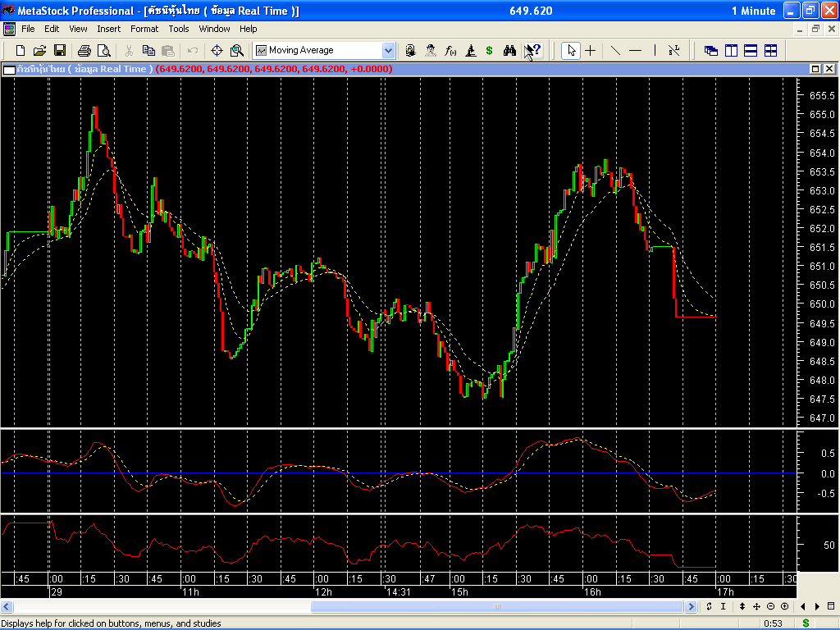Click the right triangle arrow in chart toolbar
This screenshot has width=840, height=630.
pos(817,606)
